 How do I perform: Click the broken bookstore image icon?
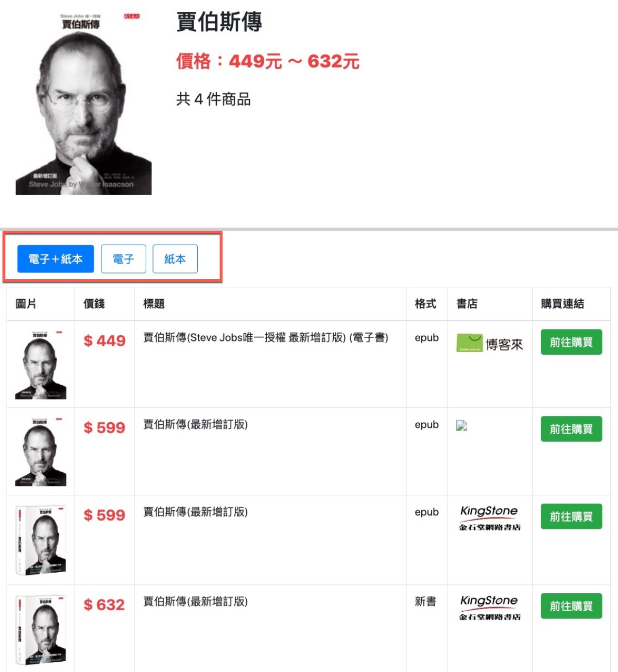461,425
